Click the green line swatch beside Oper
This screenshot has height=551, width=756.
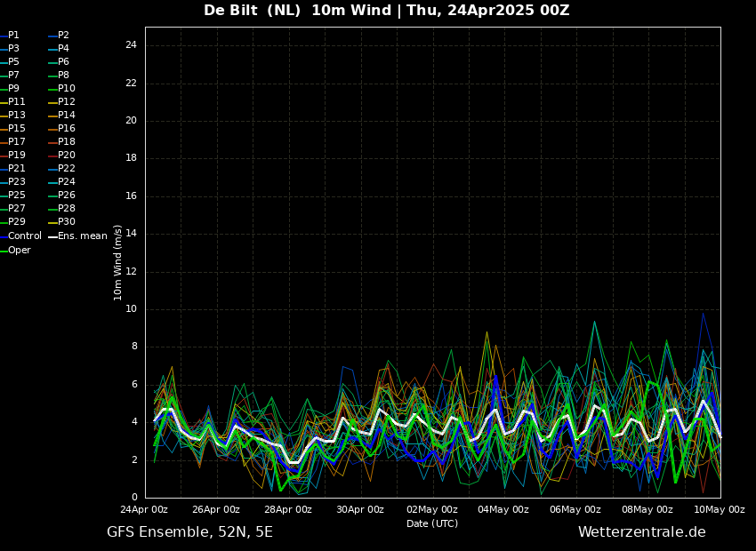[4, 251]
